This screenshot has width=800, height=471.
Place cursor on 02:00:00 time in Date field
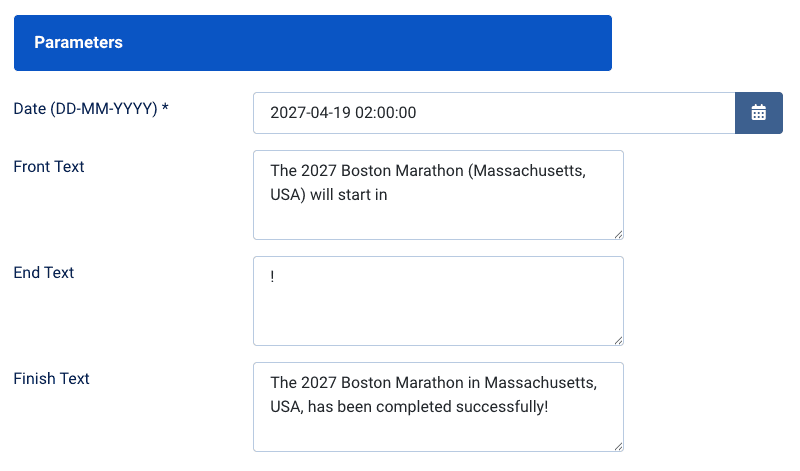[x=385, y=113]
